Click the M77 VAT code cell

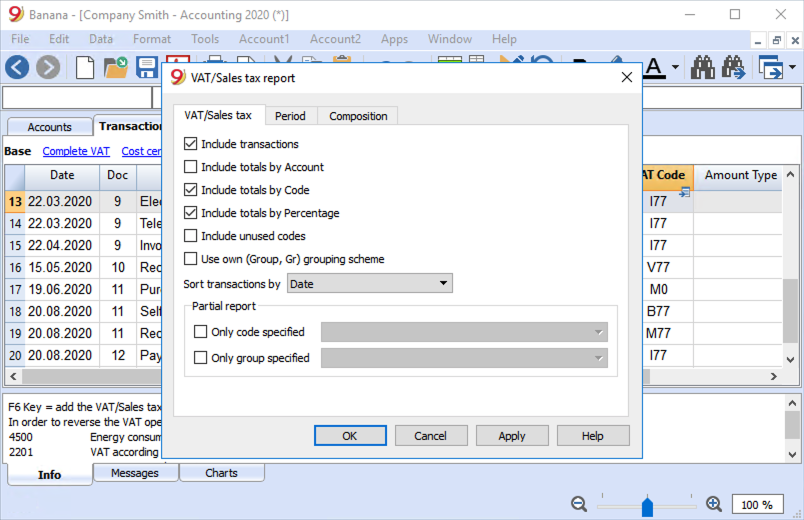pyautogui.click(x=668, y=333)
